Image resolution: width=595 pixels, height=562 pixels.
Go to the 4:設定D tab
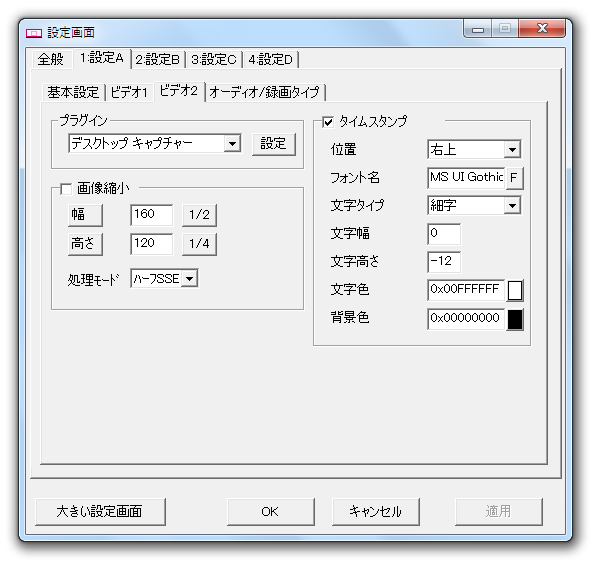(271, 60)
